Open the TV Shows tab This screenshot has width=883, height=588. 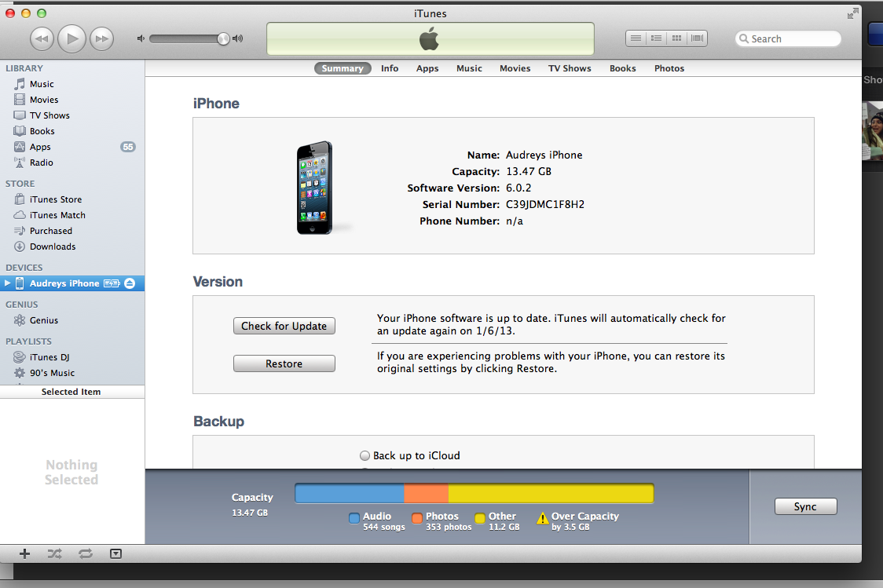click(x=570, y=68)
